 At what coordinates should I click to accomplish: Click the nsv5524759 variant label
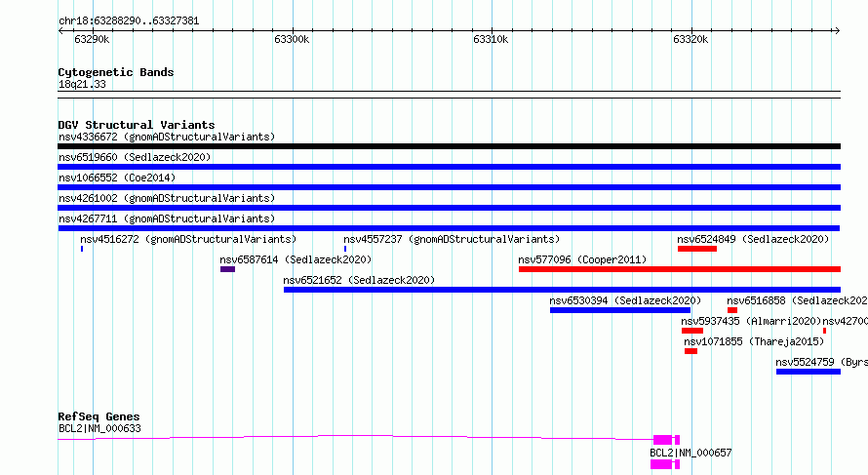821,362
